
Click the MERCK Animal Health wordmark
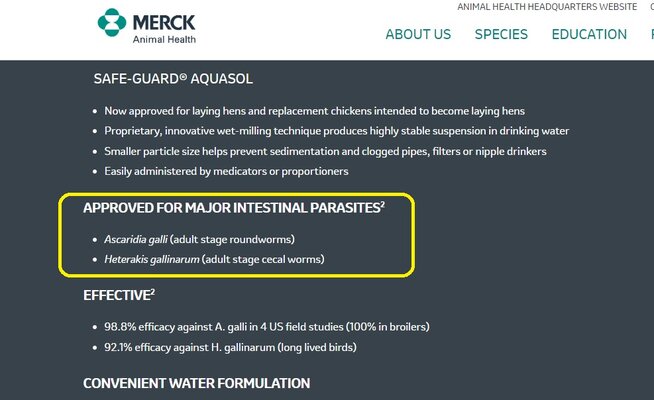[164, 28]
